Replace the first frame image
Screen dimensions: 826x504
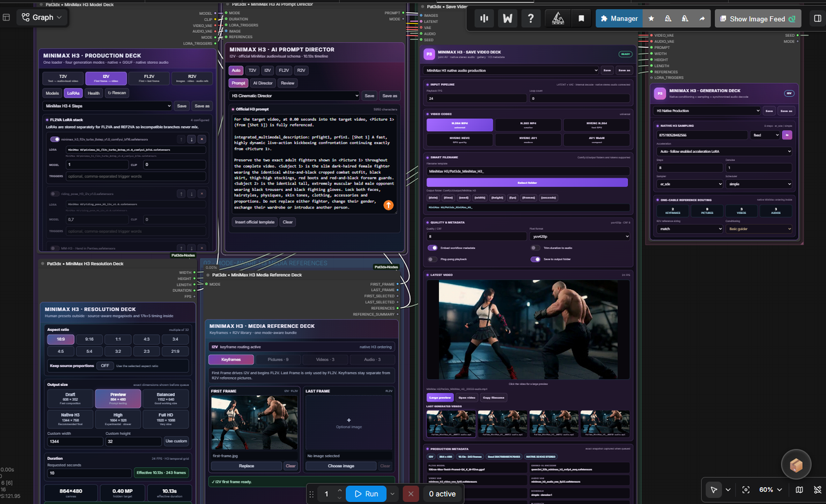pyautogui.click(x=247, y=466)
